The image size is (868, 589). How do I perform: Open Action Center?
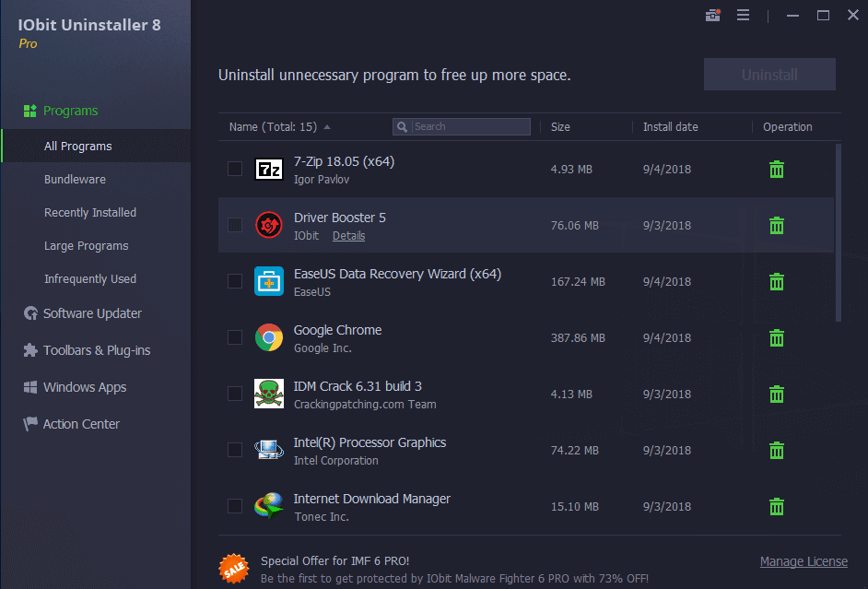[x=81, y=424]
